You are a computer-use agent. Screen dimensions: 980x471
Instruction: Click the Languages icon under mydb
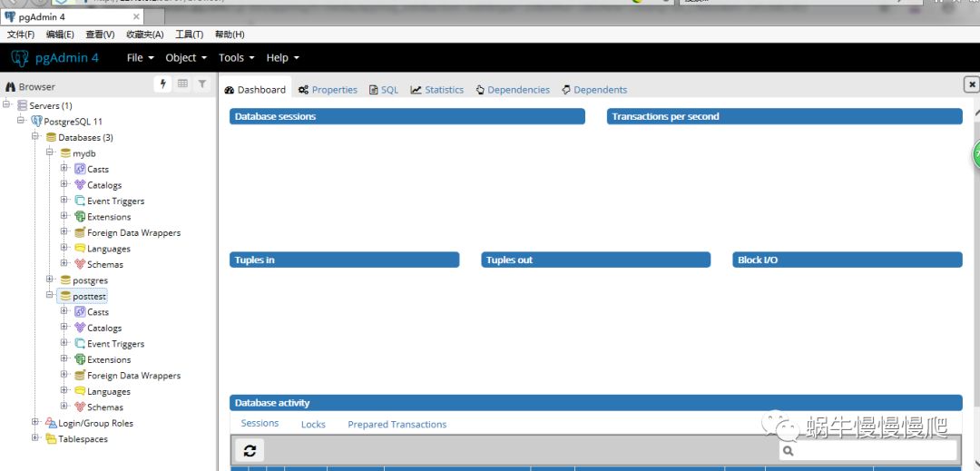point(79,248)
